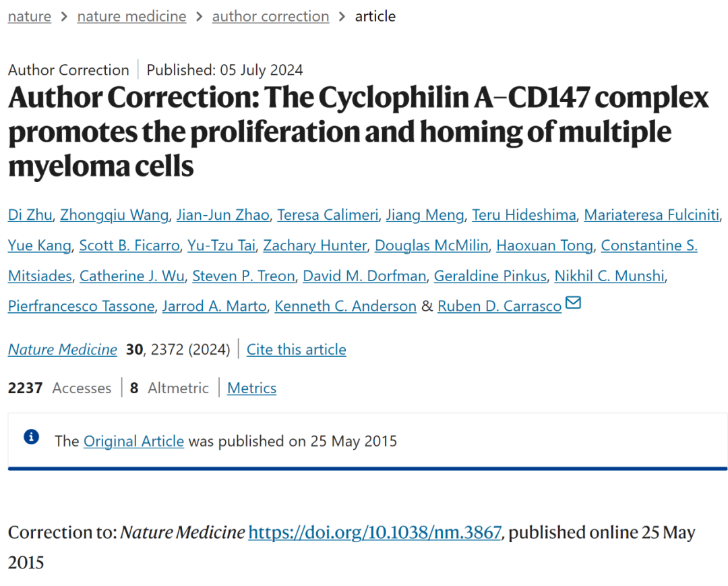Viewport: 728px width, 586px height.
Task: Click author Teresa Calimeri's name
Action: [327, 215]
